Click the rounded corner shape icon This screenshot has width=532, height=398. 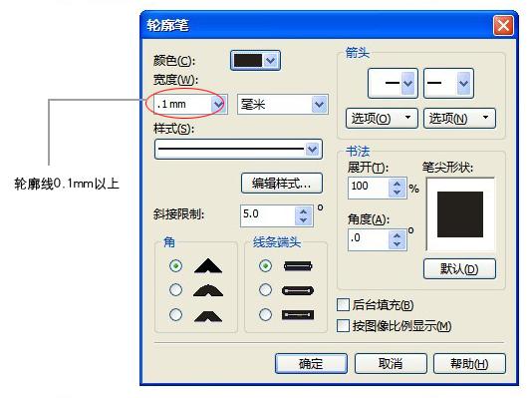tap(208, 290)
